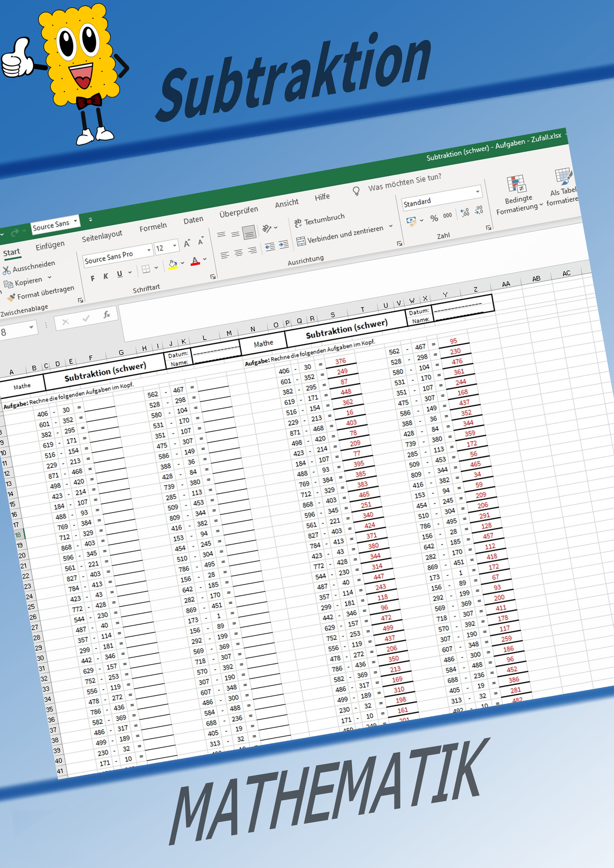614x868 pixels.
Task: Apply the percent number format
Action: coord(434,218)
